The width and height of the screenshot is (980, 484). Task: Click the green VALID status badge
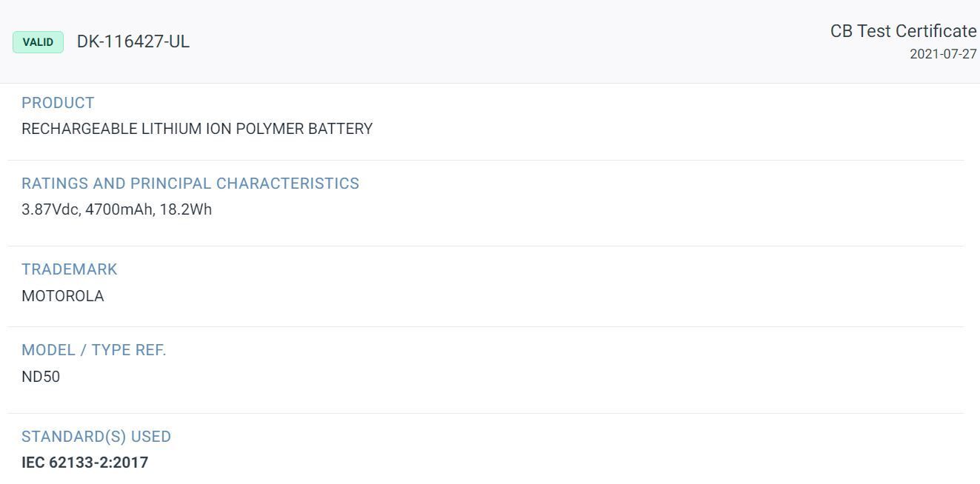(x=38, y=42)
